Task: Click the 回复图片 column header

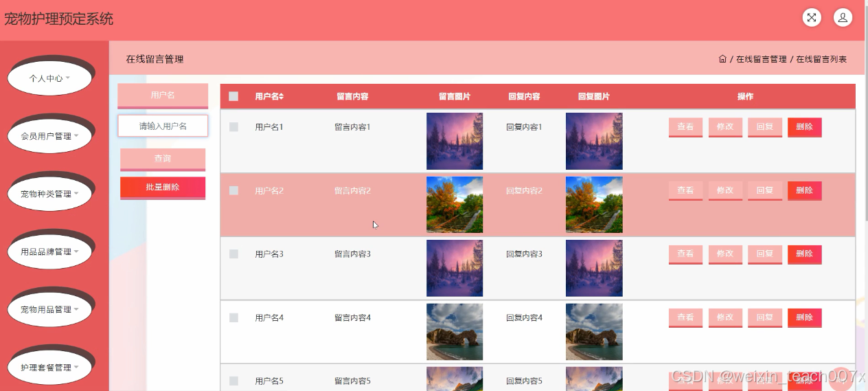Action: 594,97
